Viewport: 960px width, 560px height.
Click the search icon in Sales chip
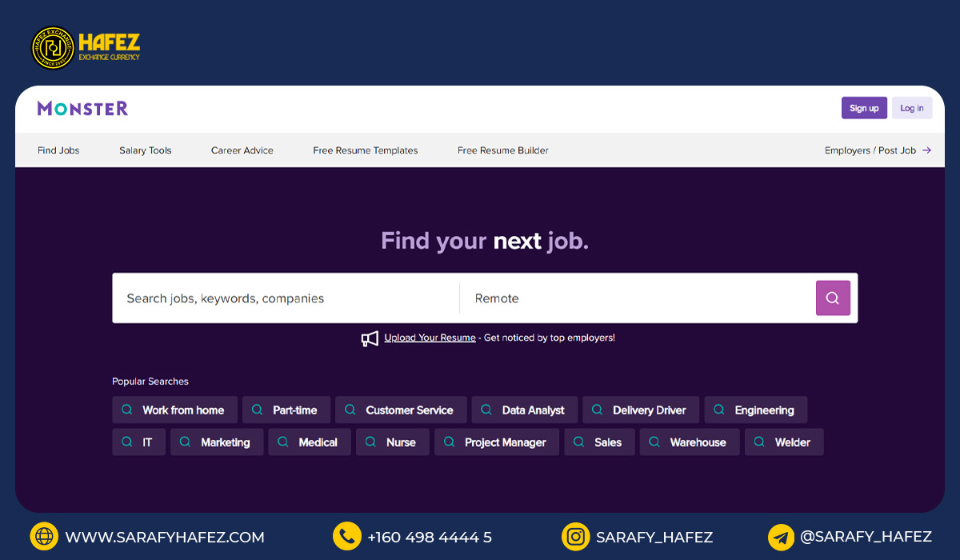point(578,442)
